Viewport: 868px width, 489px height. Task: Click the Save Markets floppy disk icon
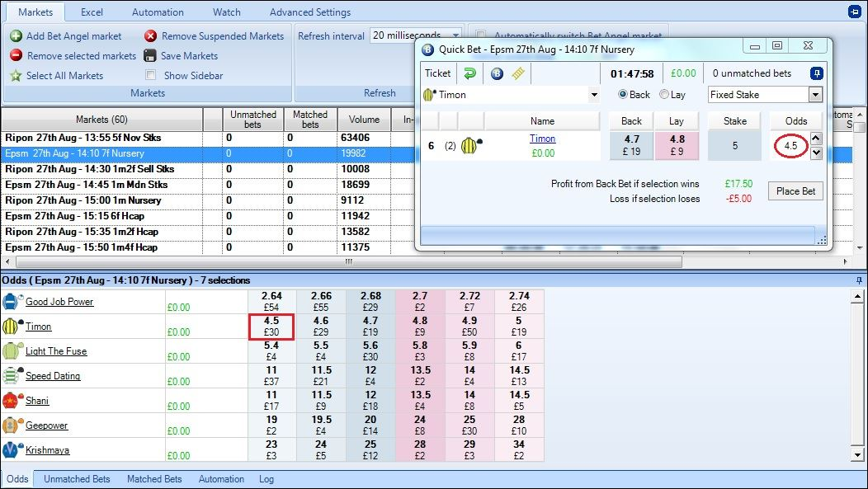(x=150, y=55)
